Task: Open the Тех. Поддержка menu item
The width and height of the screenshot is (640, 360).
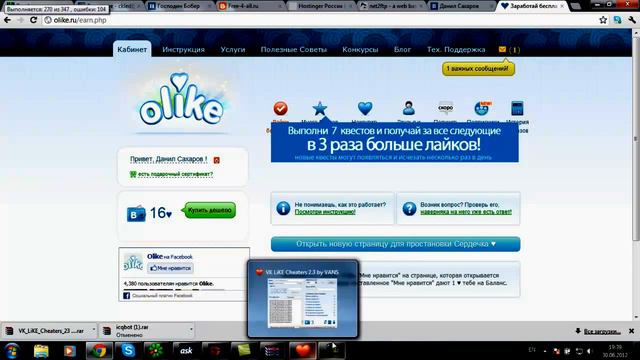Action: (456, 49)
